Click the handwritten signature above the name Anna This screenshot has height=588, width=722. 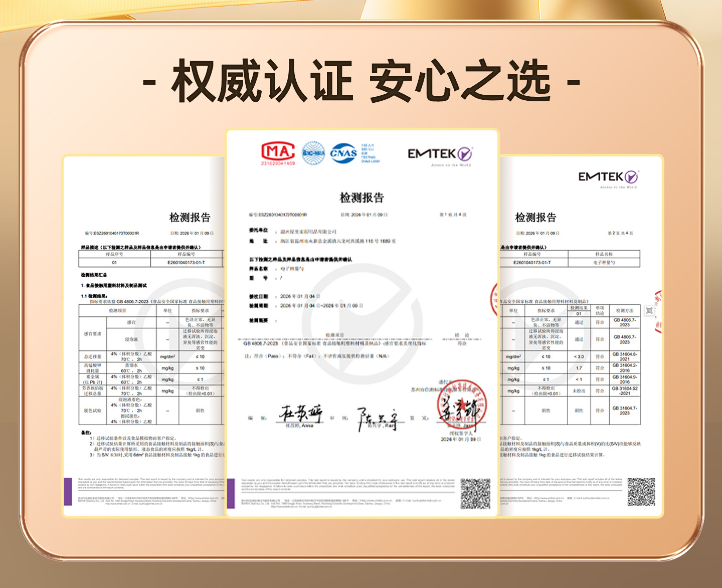point(301,413)
